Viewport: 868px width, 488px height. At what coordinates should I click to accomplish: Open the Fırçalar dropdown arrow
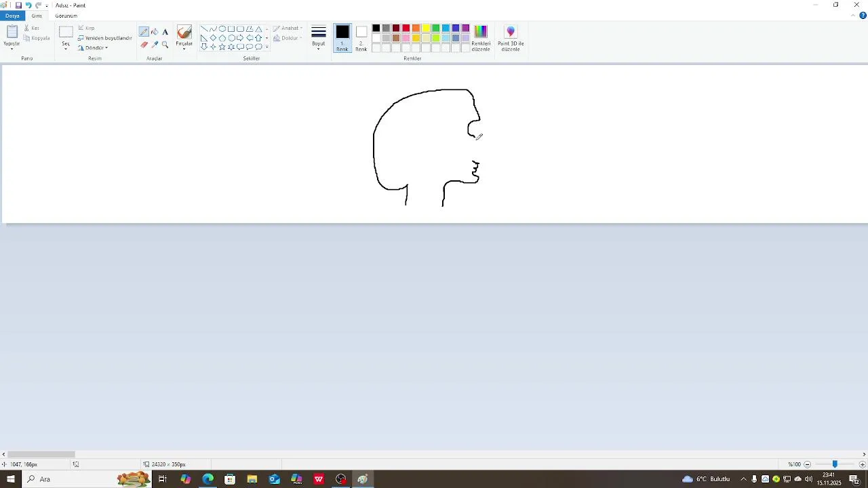(184, 49)
